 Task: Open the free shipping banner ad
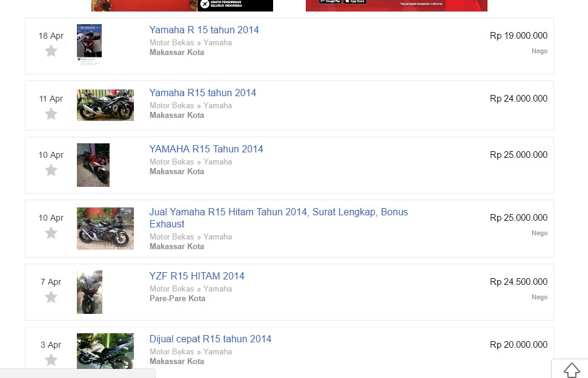pyautogui.click(x=182, y=5)
